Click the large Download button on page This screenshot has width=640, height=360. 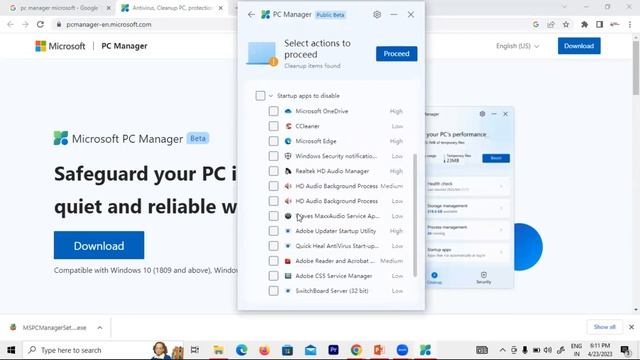coord(99,245)
